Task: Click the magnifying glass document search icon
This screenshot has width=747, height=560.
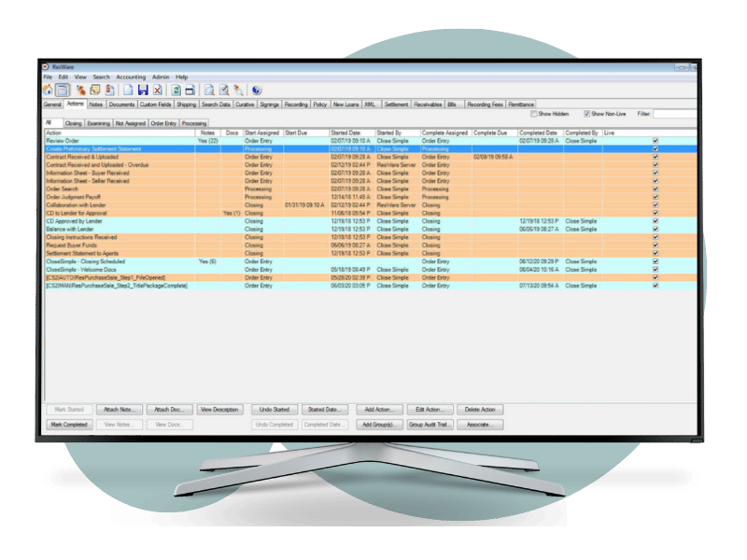Action: pyautogui.click(x=210, y=90)
